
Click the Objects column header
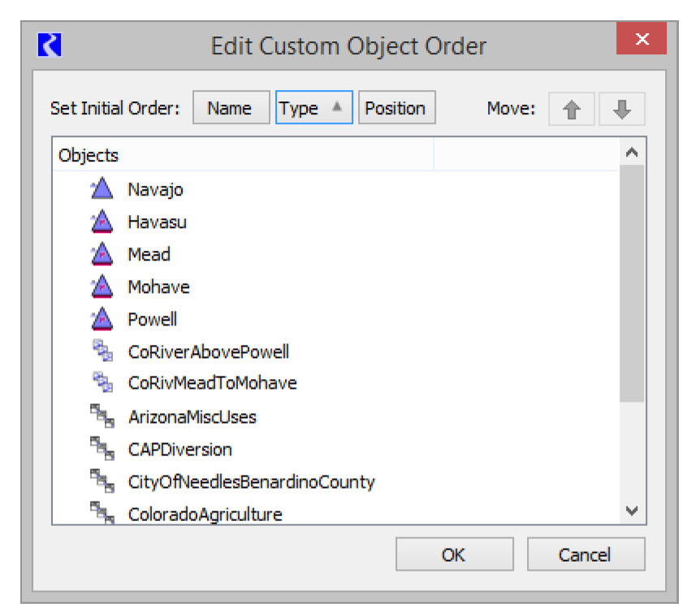coord(244,156)
